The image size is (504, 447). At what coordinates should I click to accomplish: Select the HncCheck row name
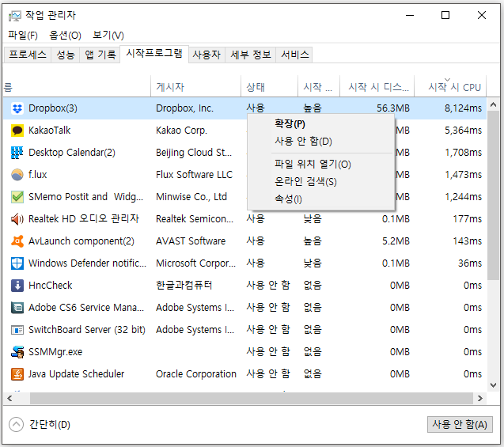point(51,286)
